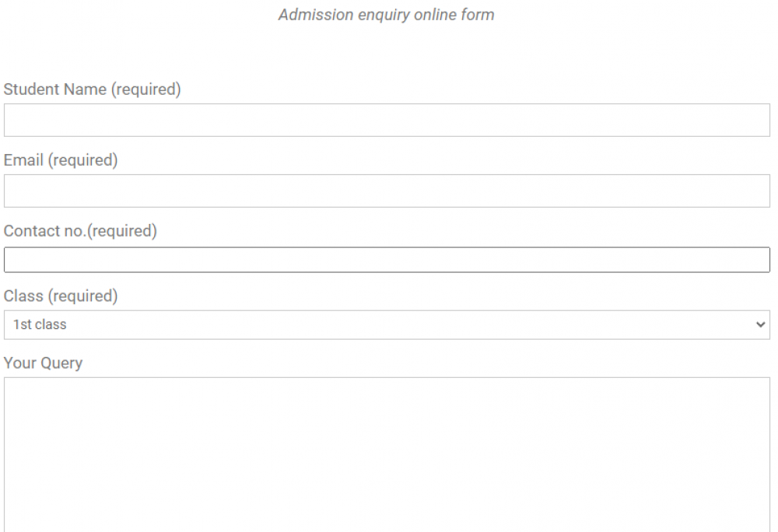
Task: Click inside the Email input field
Action: coord(387,190)
